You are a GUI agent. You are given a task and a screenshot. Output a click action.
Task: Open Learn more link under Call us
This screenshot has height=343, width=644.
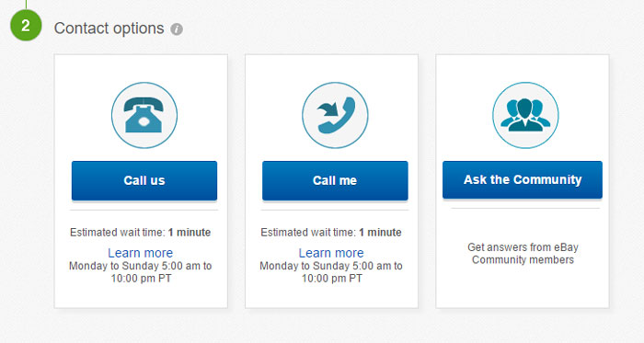[141, 253]
